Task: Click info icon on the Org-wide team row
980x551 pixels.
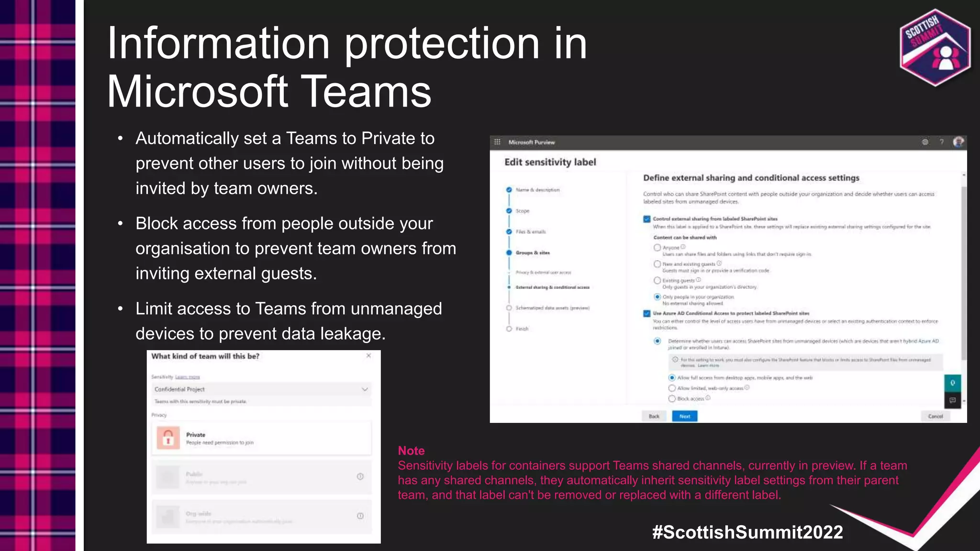Action: pos(360,516)
